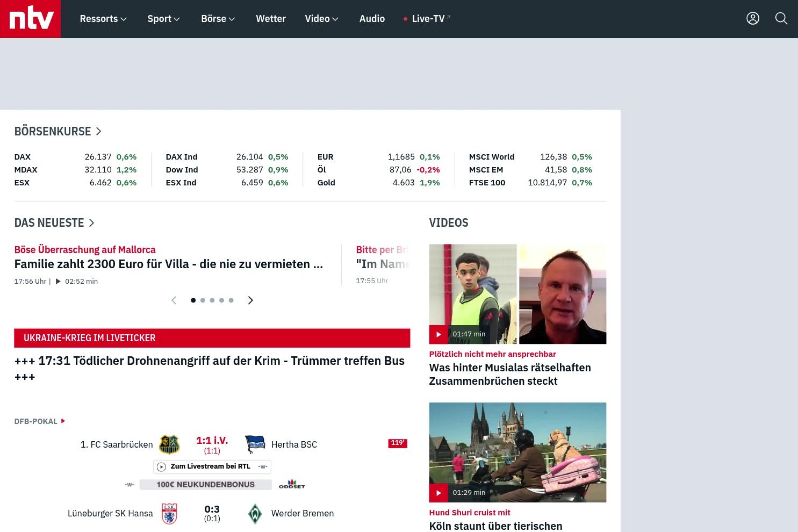Select the second carousel pagination dot
798x532 pixels.
pyautogui.click(x=203, y=300)
